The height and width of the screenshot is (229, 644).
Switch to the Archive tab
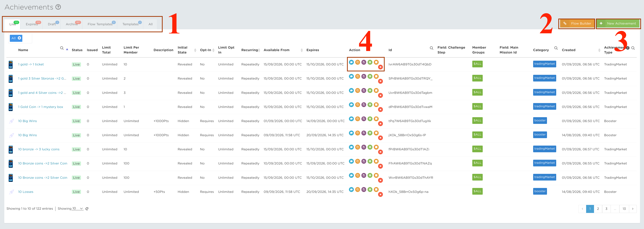click(x=72, y=24)
